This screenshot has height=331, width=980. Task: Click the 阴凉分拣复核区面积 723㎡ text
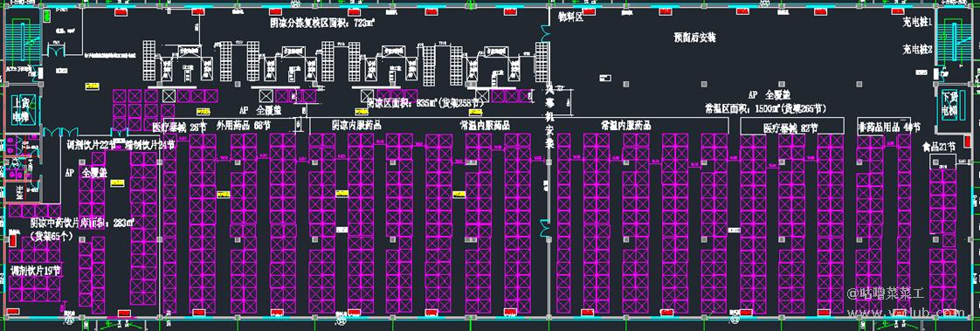(322, 24)
